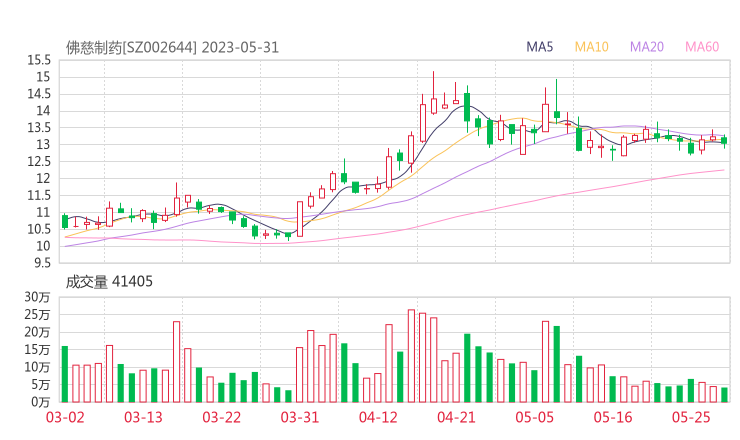Click the 03-22 date axis label
The width and height of the screenshot is (740, 440).
tap(222, 417)
